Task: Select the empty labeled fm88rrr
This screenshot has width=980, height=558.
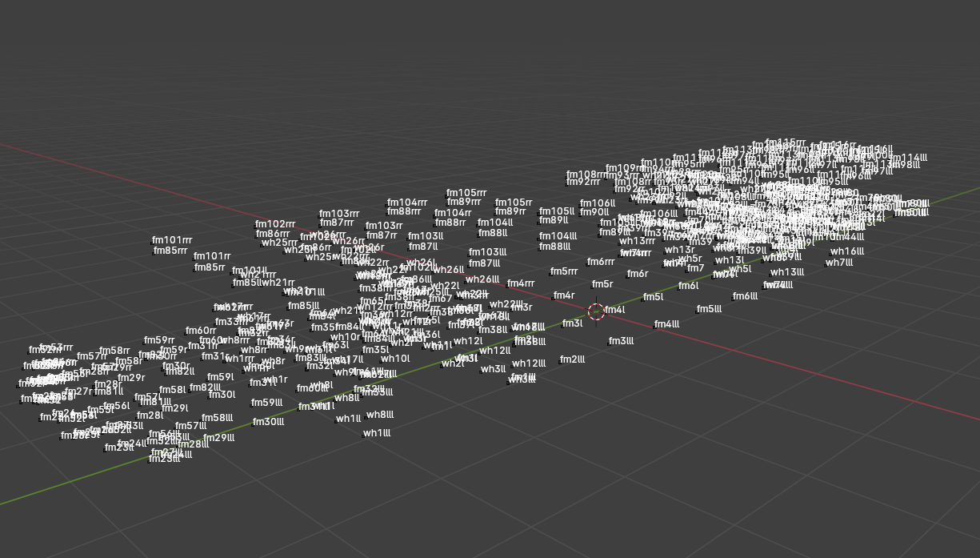Action: (404, 211)
